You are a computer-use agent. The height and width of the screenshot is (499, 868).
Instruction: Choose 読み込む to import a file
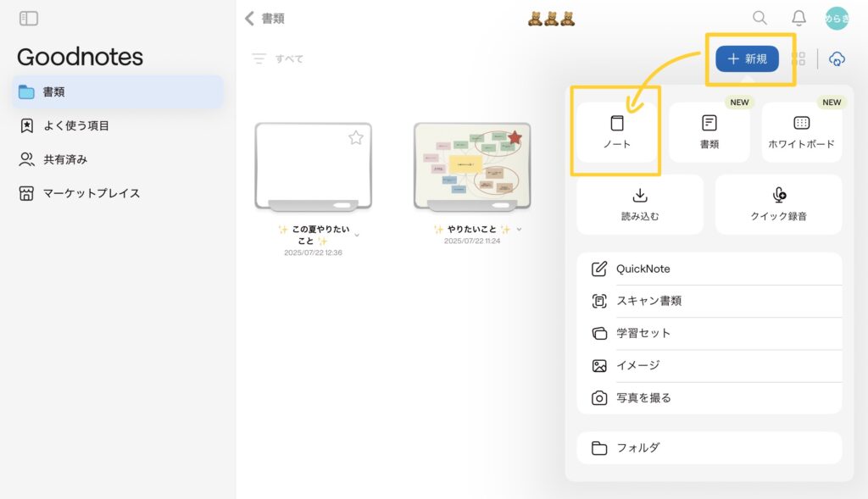pos(640,204)
